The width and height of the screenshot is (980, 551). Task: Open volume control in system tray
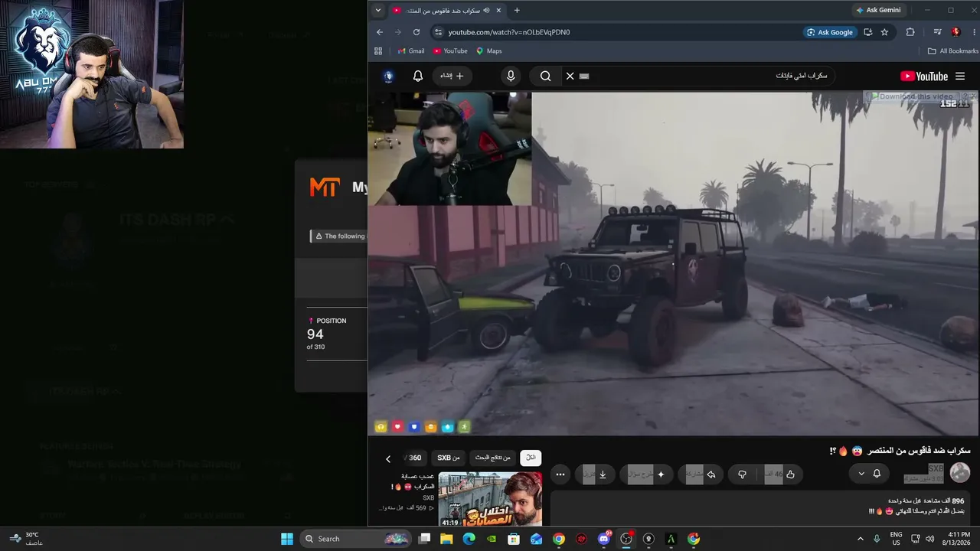pos(929,539)
